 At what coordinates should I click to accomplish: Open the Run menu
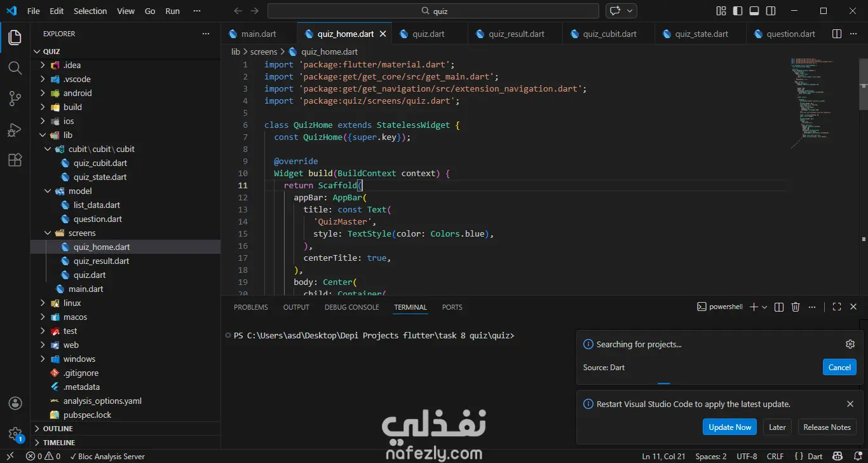[x=172, y=11]
